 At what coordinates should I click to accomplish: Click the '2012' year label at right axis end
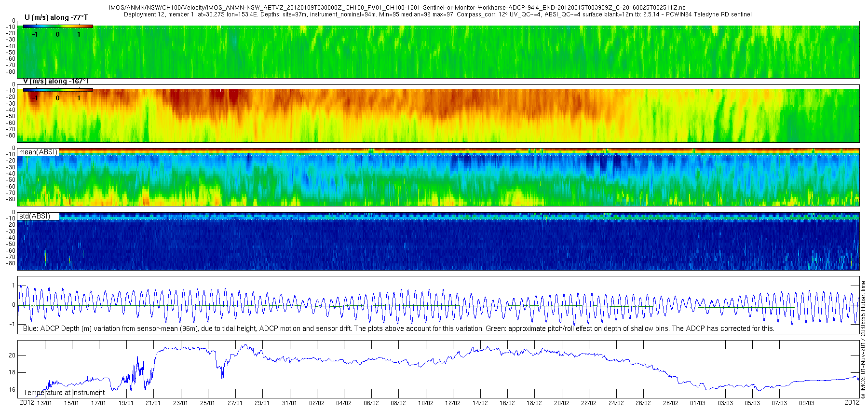[x=852, y=402]
